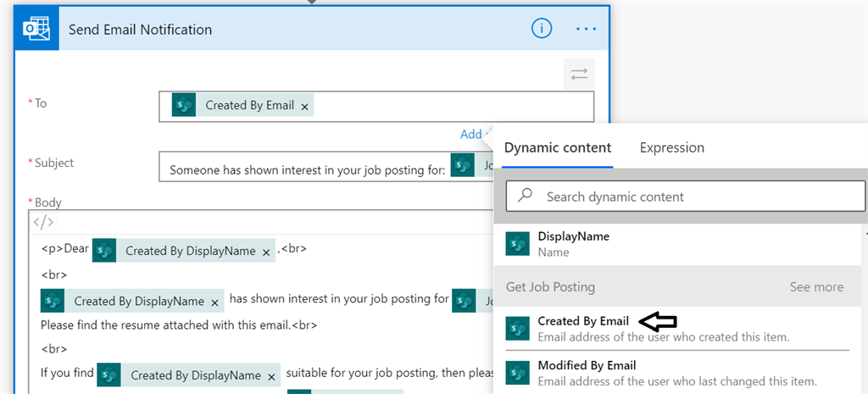Click the Add dynamic content link
The width and height of the screenshot is (868, 394).
point(476,135)
